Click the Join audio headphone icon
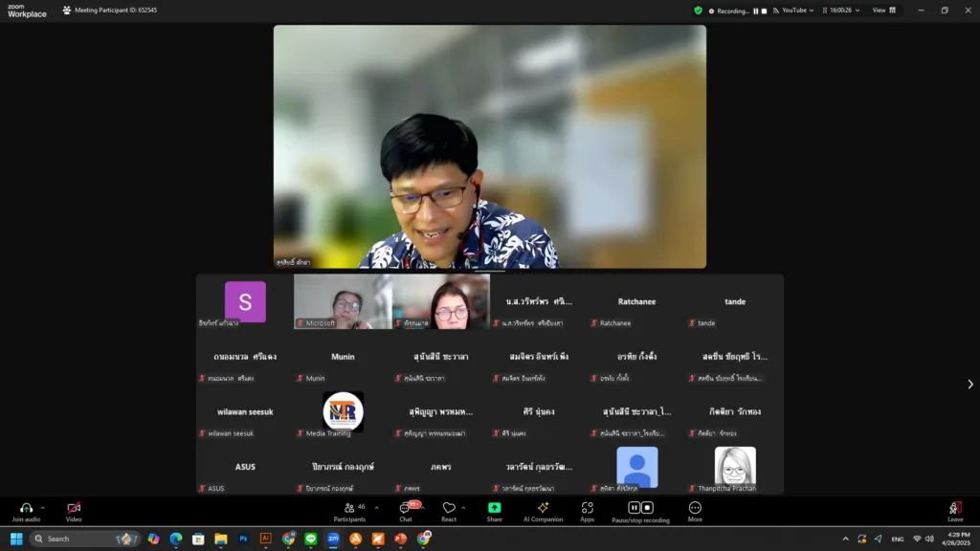This screenshot has width=980, height=551. click(x=26, y=508)
